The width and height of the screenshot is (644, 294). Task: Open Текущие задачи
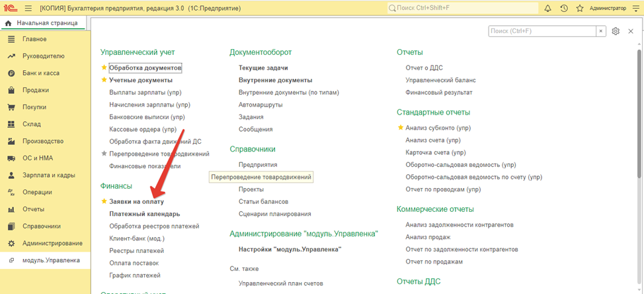pyautogui.click(x=263, y=68)
